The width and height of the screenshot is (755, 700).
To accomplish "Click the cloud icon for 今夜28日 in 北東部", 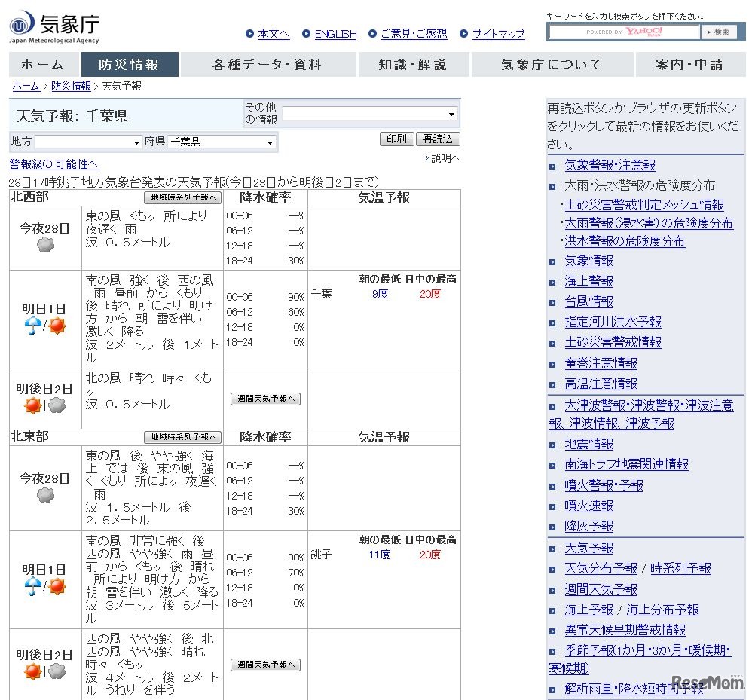I will coord(45,496).
